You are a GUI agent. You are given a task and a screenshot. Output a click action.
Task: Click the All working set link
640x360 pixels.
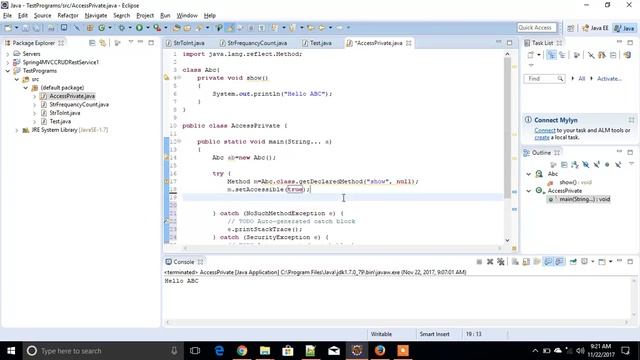point(582,78)
